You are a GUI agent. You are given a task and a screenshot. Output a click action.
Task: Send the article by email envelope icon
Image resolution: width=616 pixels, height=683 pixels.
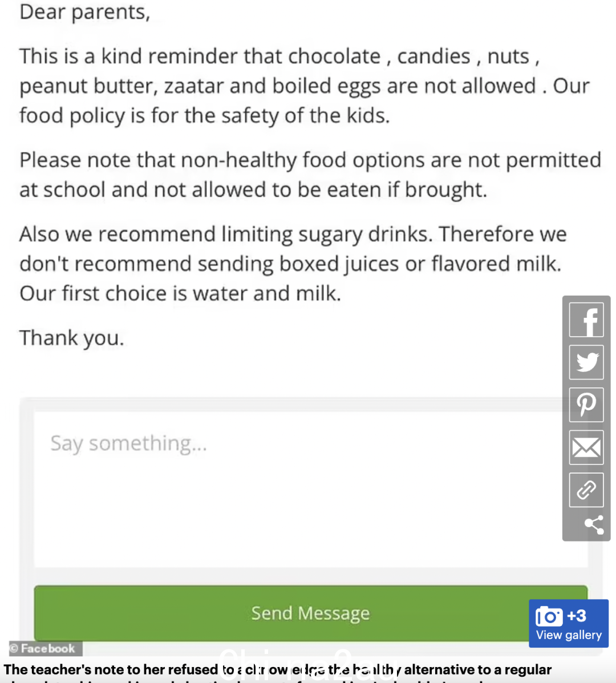(x=586, y=447)
